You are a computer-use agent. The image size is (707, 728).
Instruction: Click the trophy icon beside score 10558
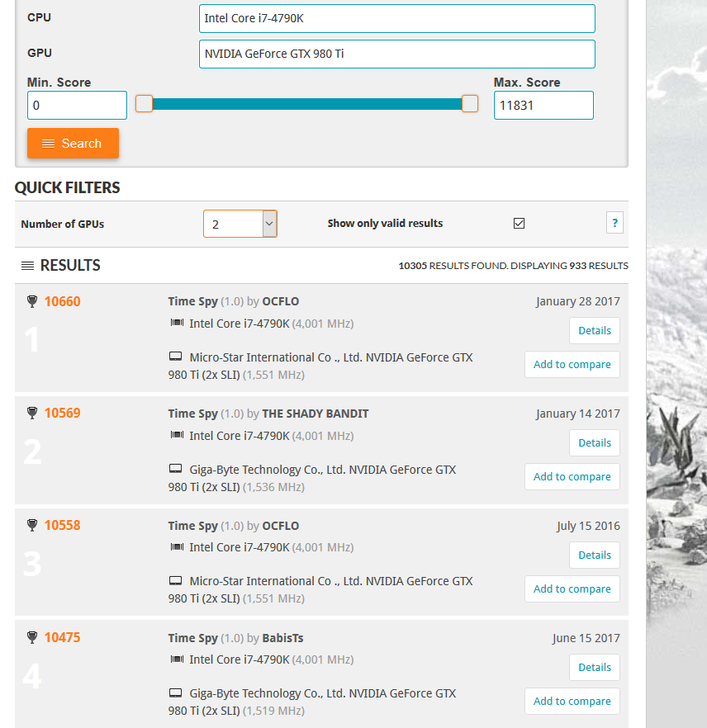point(32,525)
